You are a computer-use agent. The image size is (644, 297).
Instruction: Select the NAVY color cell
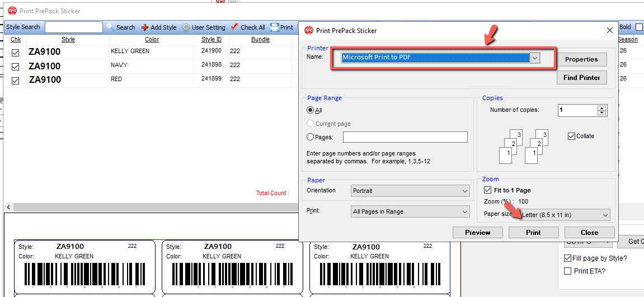152,65
